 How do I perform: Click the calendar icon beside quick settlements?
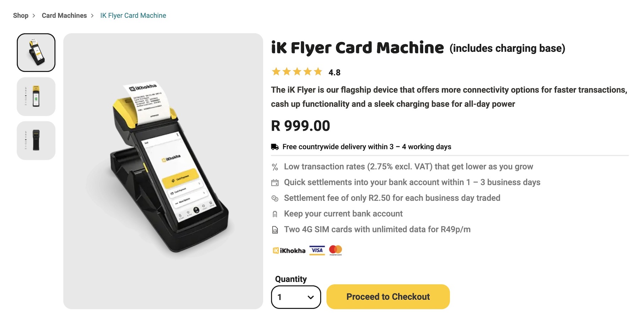coord(275,183)
